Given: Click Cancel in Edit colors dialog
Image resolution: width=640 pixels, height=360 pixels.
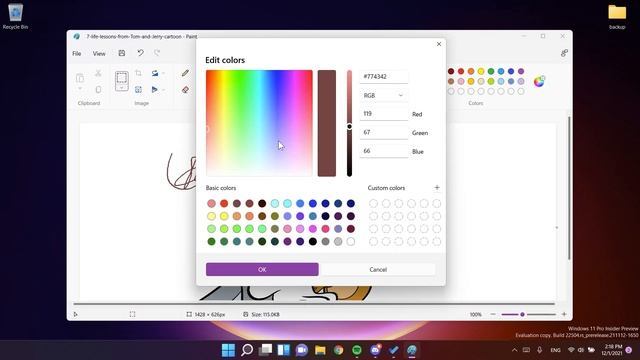Looking at the screenshot, I should tap(378, 269).
